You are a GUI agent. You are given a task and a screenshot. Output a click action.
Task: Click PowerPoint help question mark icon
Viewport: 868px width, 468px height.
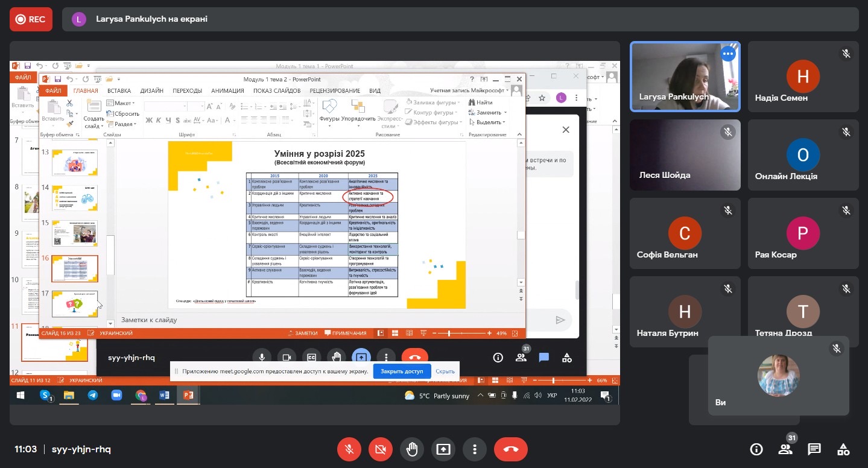472,79
